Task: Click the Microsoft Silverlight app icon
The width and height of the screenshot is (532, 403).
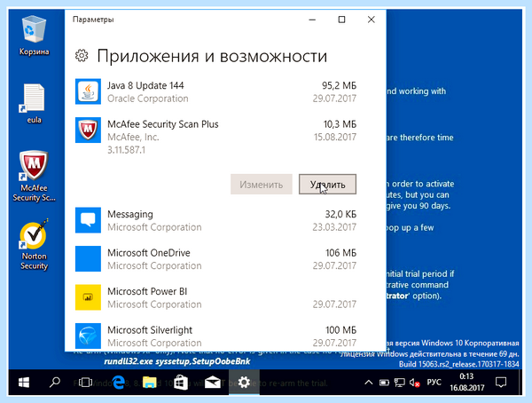Action: click(x=88, y=336)
